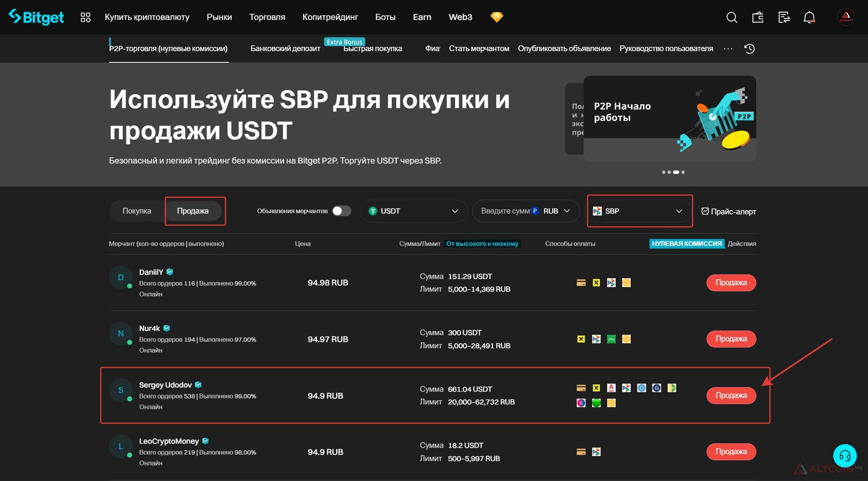The image size is (868, 481).
Task: Expand the USDT coin dropdown
Action: [414, 211]
